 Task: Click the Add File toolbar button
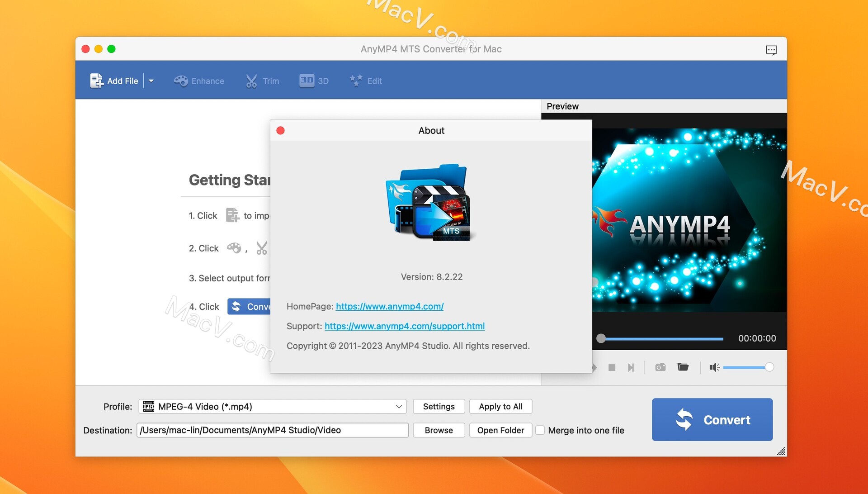point(114,81)
